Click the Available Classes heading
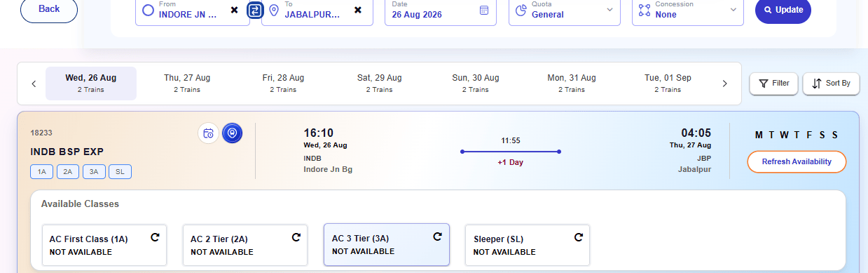 [80, 204]
